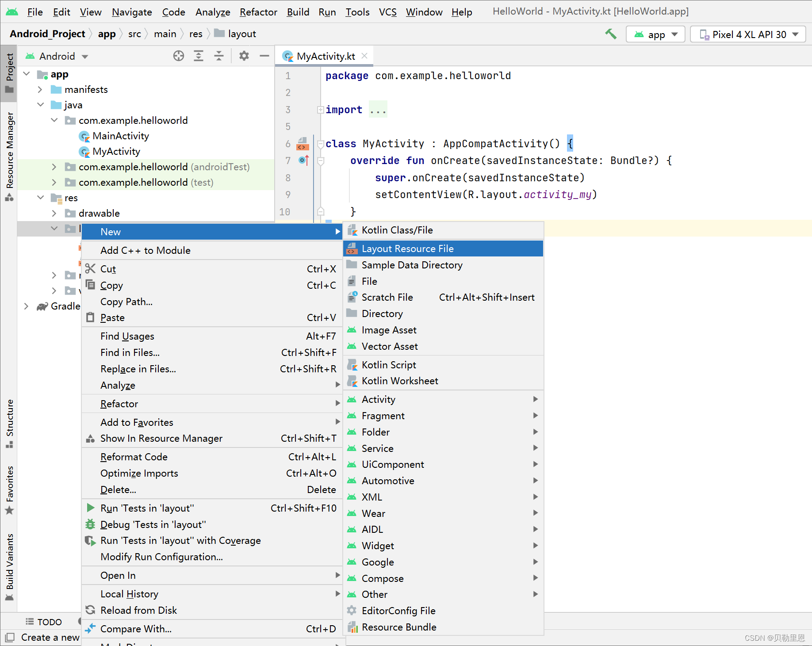Open the VCS menu
This screenshot has height=646, width=812.
[388, 12]
